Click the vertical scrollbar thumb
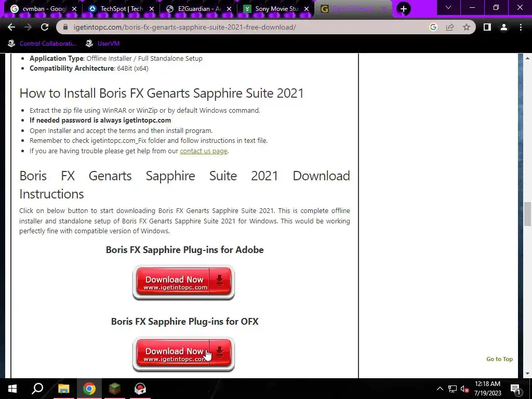Image resolution: width=532 pixels, height=399 pixels. (x=528, y=214)
